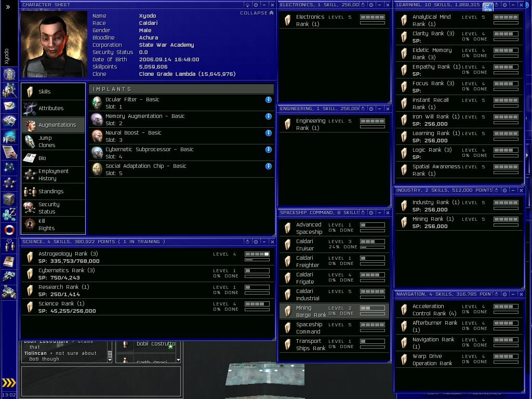
Task: Toggle pin icon on Learning window
Action: [496, 5]
